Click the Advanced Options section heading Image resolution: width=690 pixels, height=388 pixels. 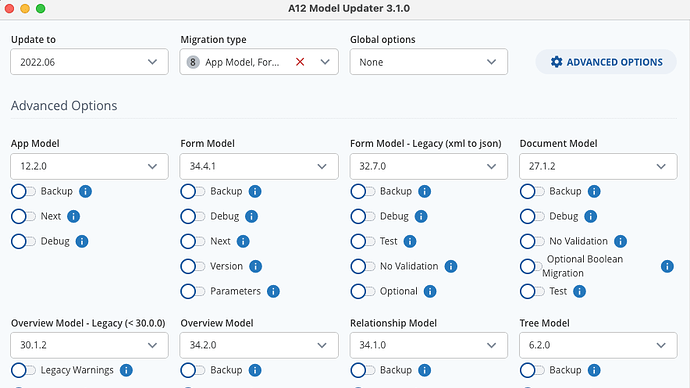[x=64, y=106]
